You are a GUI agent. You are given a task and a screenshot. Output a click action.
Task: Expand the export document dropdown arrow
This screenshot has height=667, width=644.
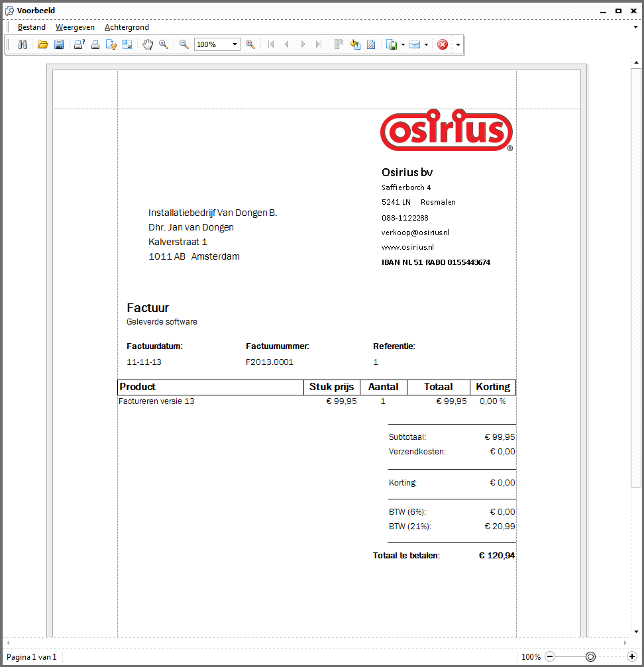click(x=403, y=45)
